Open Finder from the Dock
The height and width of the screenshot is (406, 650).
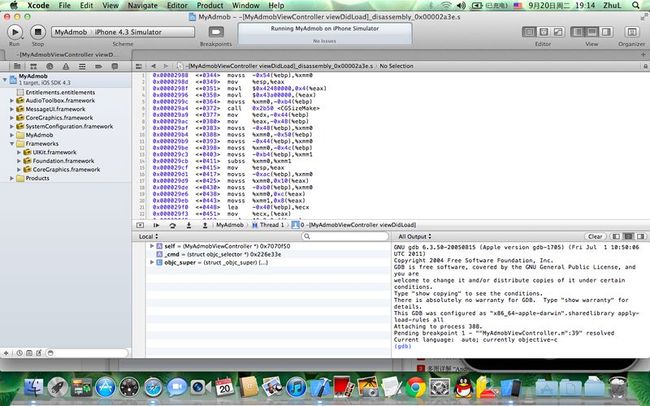[x=34, y=387]
